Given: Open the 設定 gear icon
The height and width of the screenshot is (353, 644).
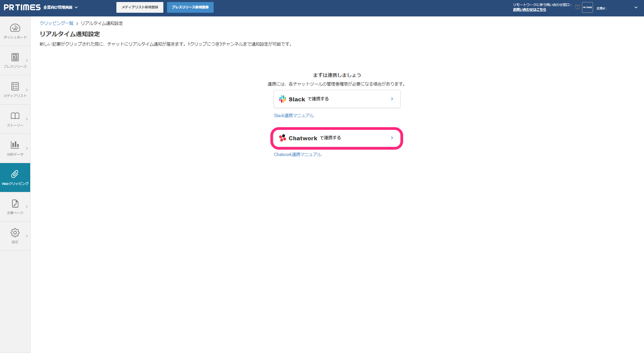Looking at the screenshot, I should tap(15, 233).
